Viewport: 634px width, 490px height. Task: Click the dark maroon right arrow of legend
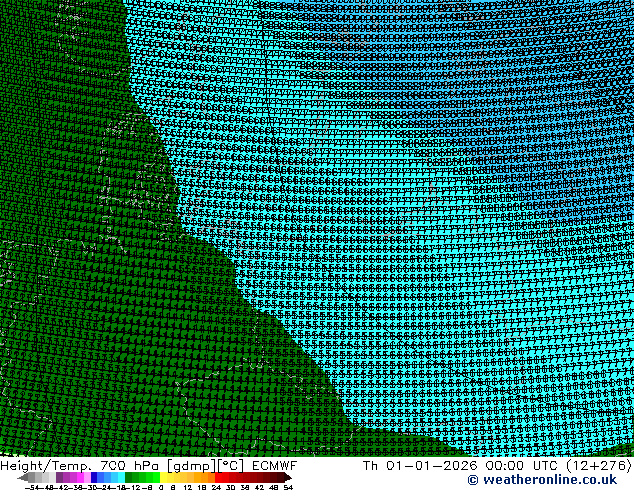tap(288, 477)
